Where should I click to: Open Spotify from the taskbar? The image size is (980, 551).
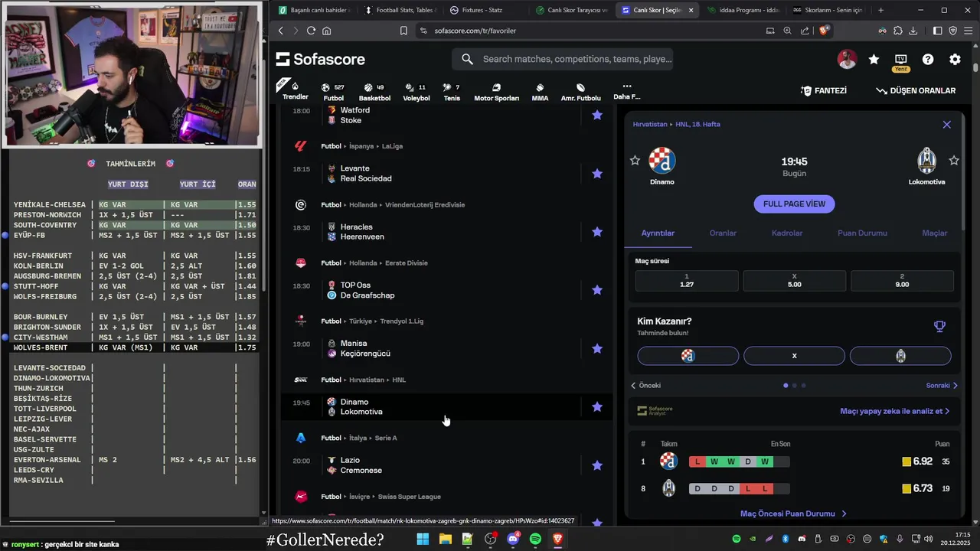[535, 540]
